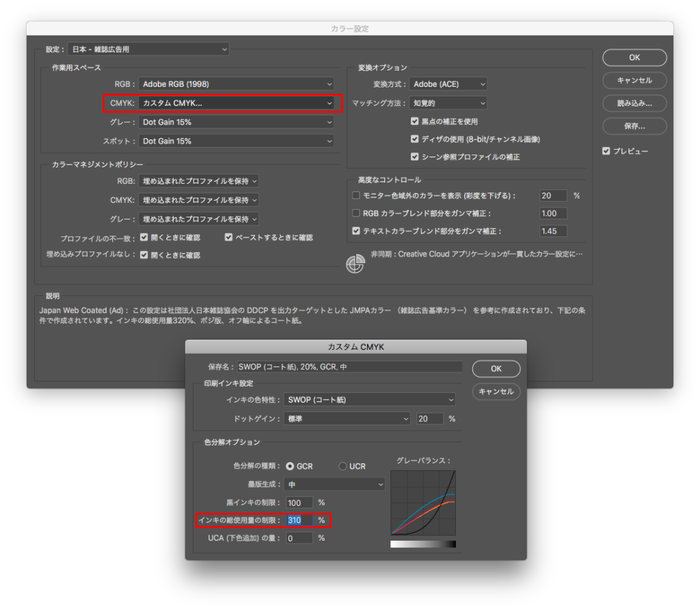This screenshot has height=611, width=700.
Task: Click the RGB blend gamma 1.00 field
Action: click(553, 213)
